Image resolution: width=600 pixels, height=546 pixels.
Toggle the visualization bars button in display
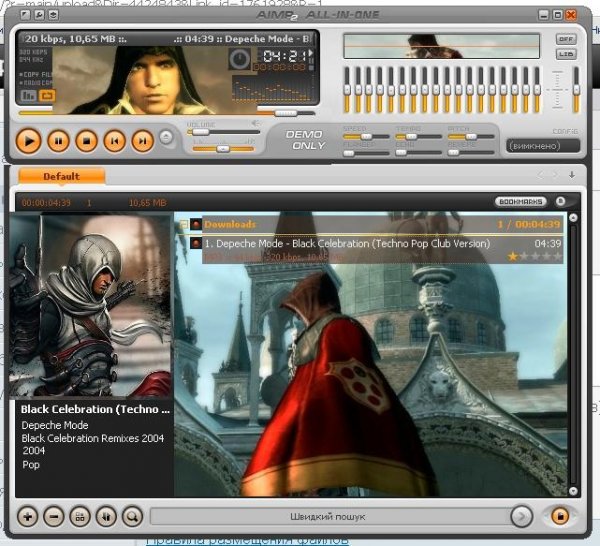(28, 95)
